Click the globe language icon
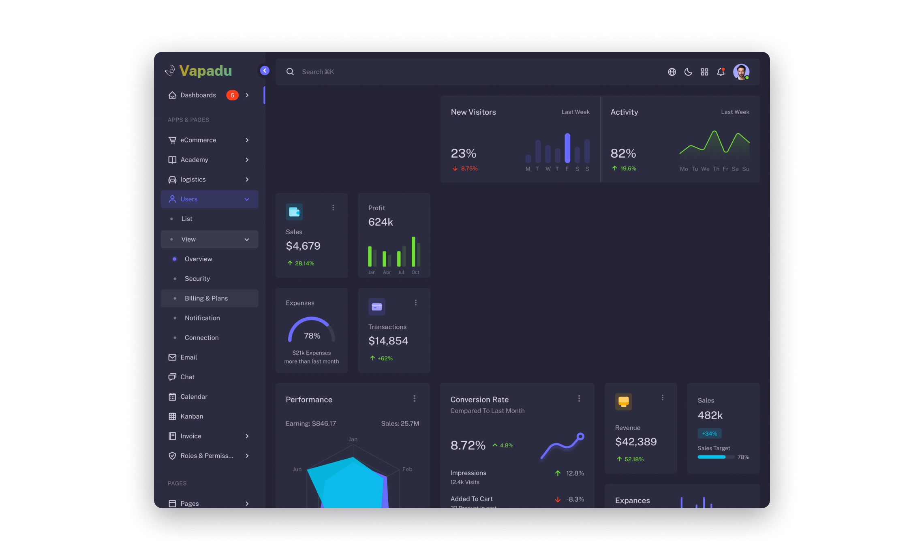Screen dimensions: 924x560 pos(672,72)
